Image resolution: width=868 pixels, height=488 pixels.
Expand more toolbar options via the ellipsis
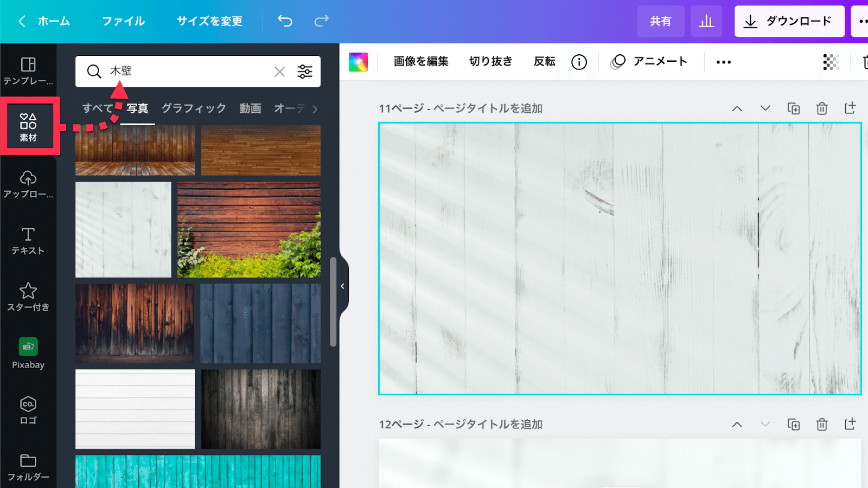pos(723,62)
